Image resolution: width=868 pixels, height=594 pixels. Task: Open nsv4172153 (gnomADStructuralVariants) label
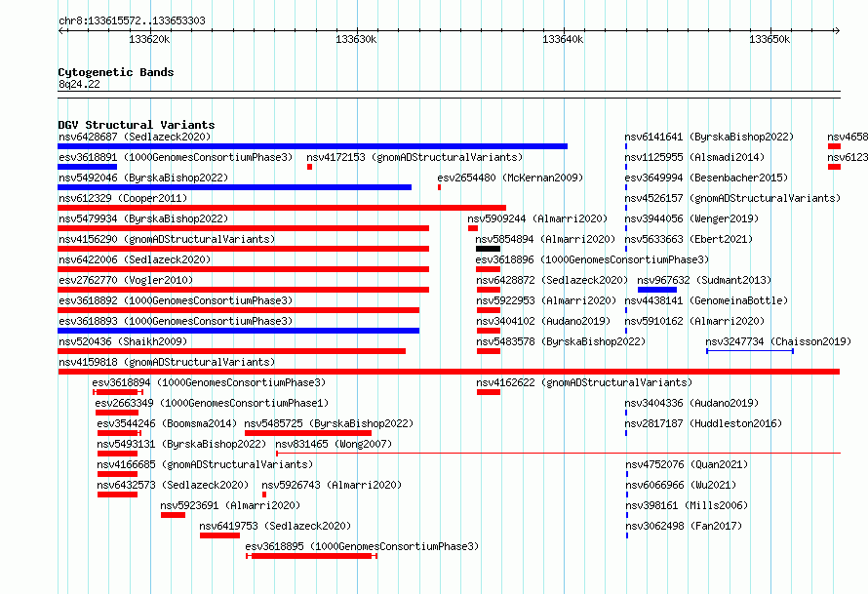pos(414,157)
